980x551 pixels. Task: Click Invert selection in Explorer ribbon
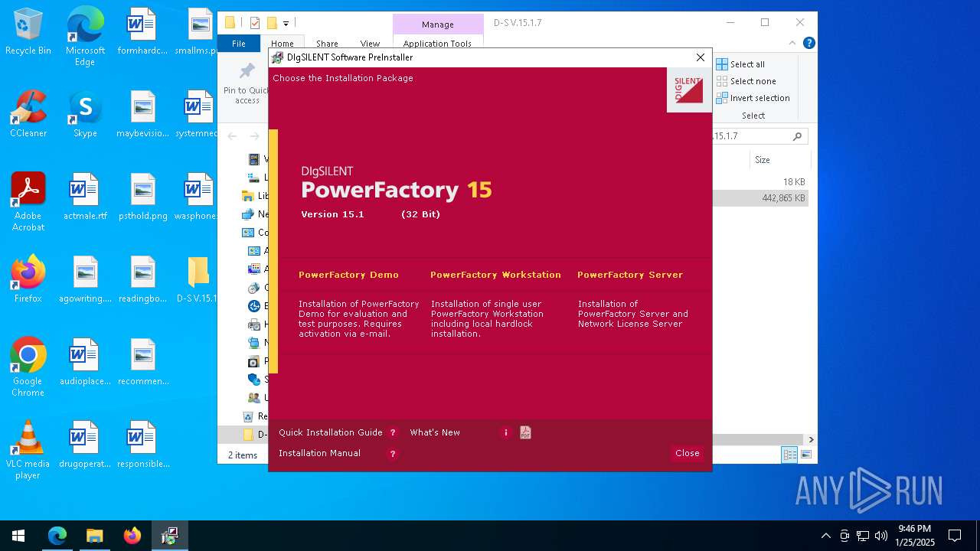(x=753, y=98)
